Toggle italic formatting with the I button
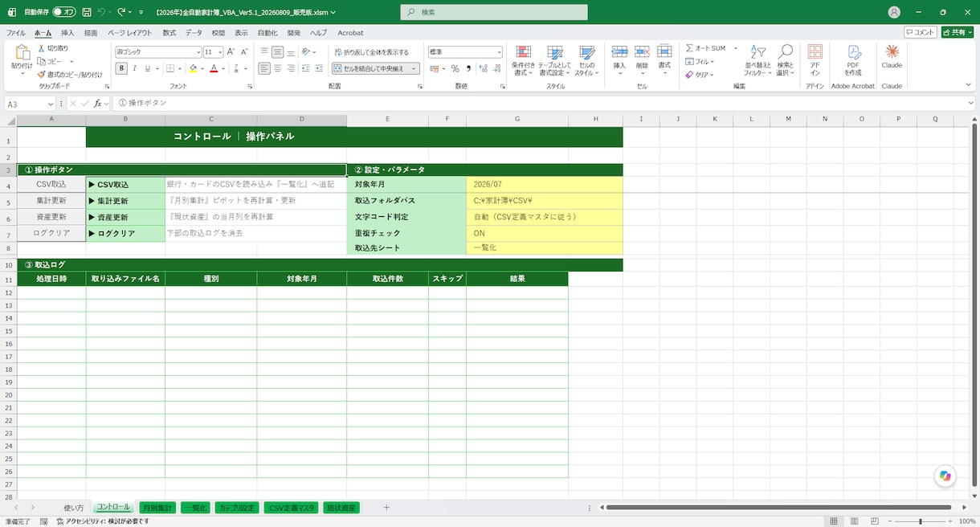The width and height of the screenshot is (980, 527). point(135,68)
